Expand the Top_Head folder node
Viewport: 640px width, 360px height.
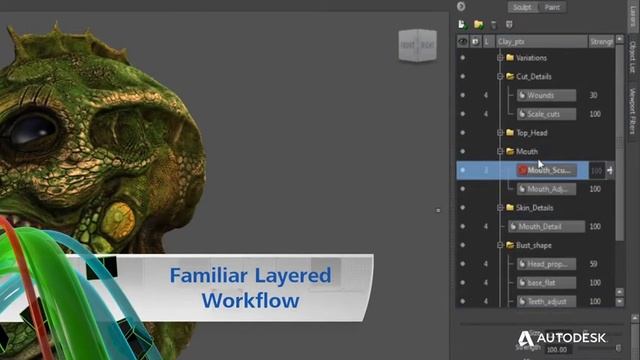pyautogui.click(x=500, y=133)
